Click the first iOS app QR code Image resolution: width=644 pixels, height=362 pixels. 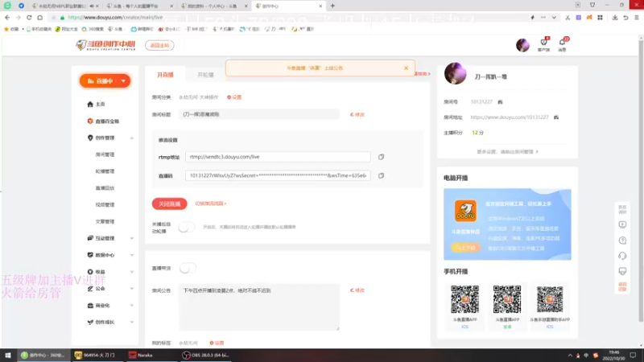click(464, 299)
